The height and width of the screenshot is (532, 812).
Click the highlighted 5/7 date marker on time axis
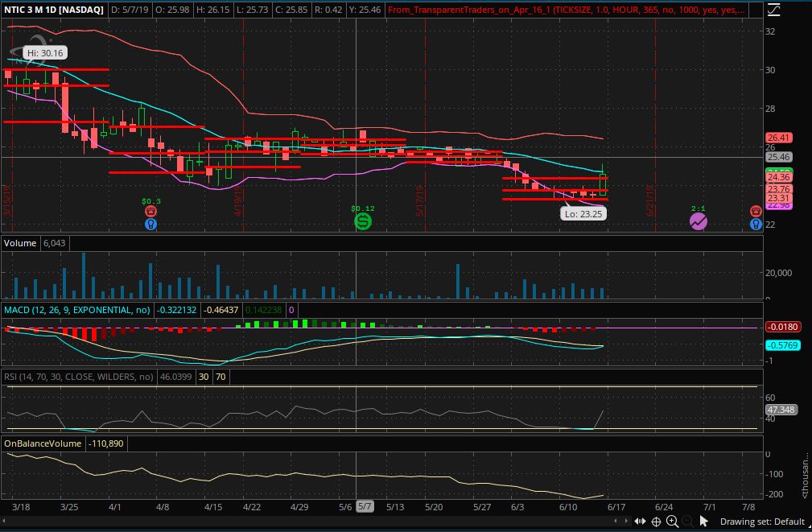click(x=365, y=506)
